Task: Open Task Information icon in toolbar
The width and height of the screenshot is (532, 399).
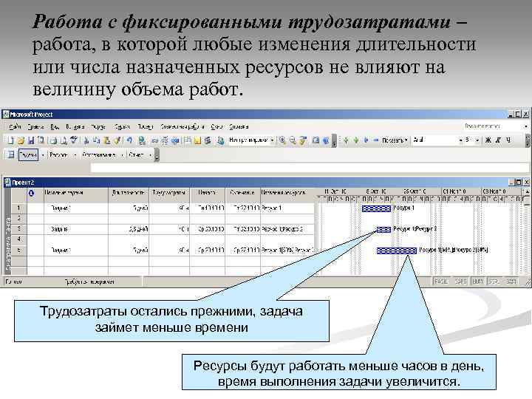Action: (188, 140)
